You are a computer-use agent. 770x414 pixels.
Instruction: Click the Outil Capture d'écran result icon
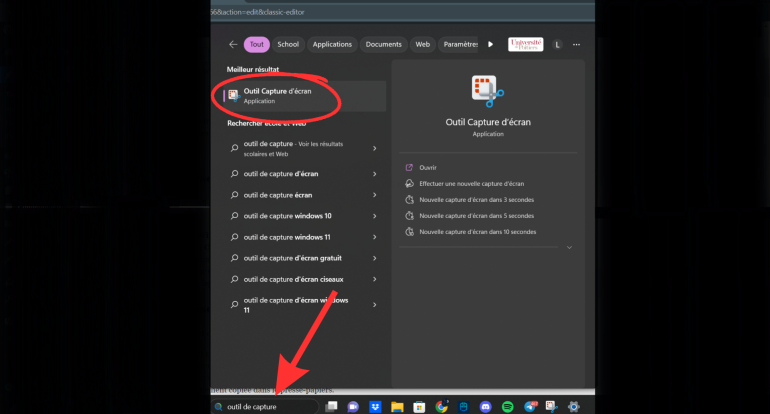coord(234,95)
